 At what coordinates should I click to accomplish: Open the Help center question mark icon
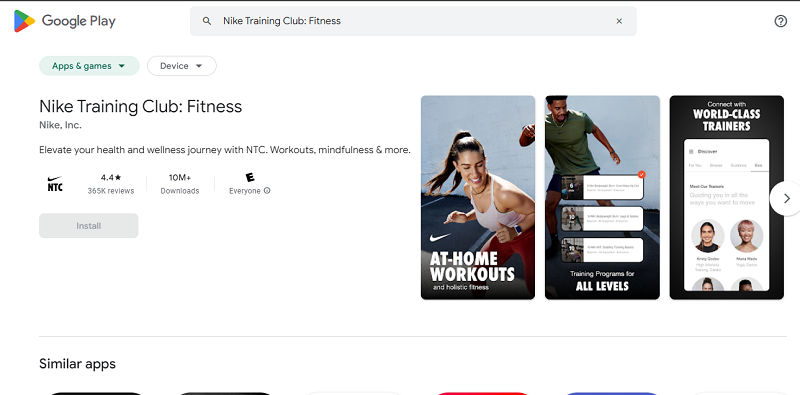[781, 21]
